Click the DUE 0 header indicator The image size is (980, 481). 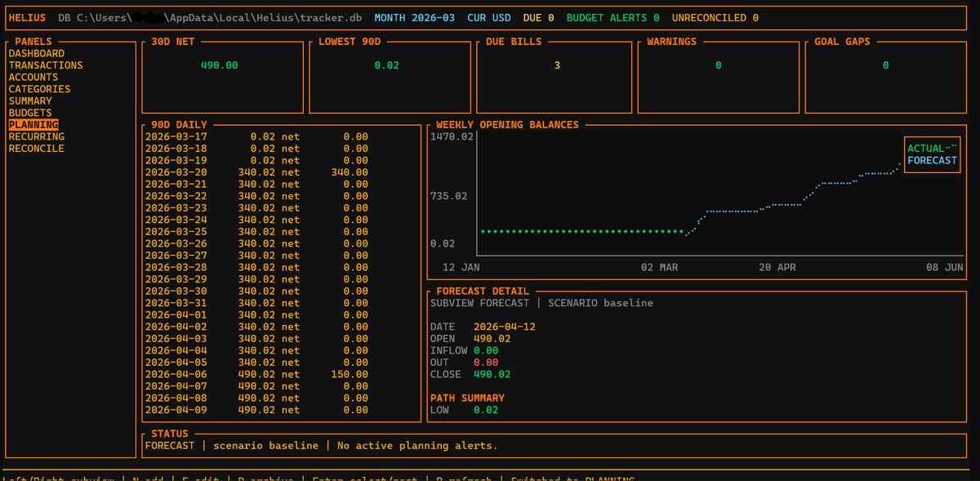pos(539,18)
